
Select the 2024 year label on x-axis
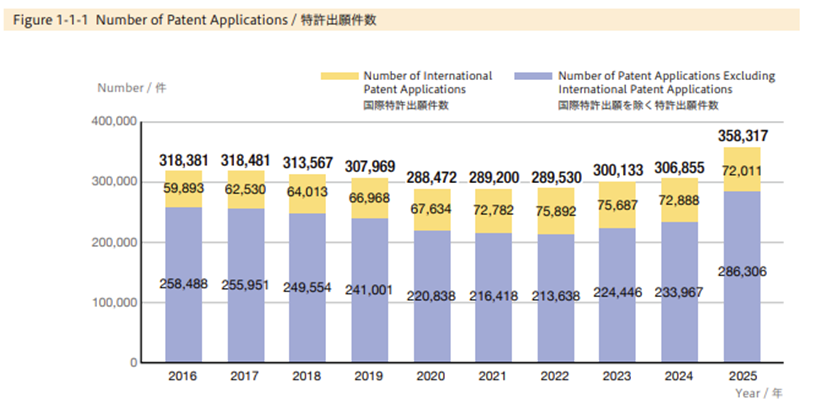[x=681, y=378]
